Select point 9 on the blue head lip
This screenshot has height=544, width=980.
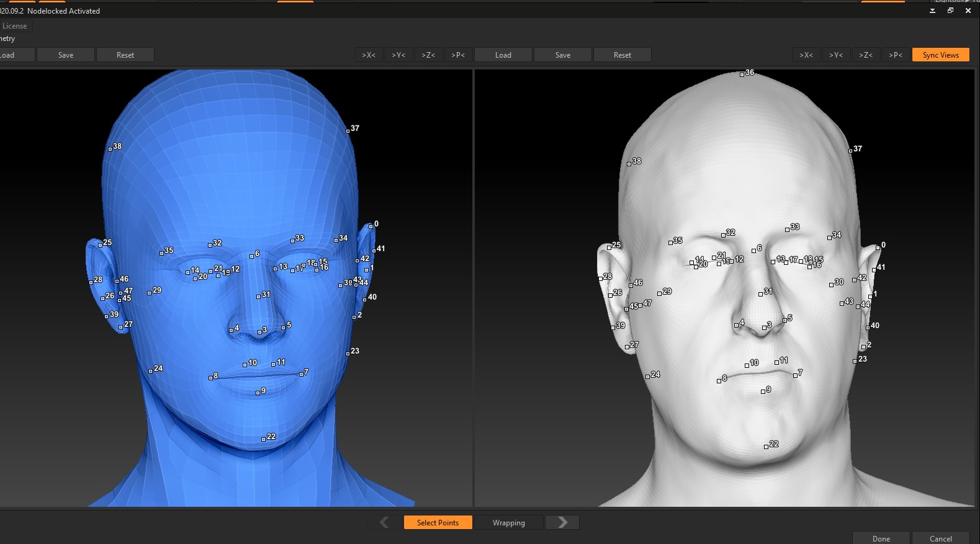258,393
